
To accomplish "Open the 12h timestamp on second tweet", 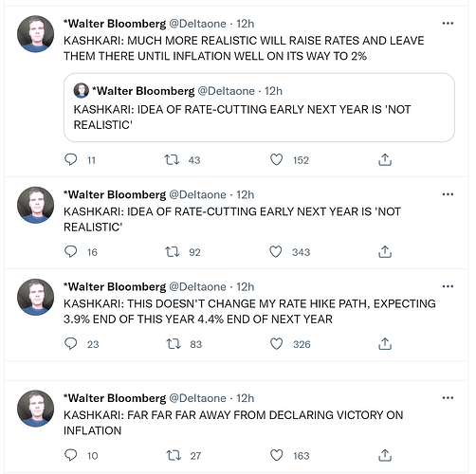I will (x=246, y=194).
